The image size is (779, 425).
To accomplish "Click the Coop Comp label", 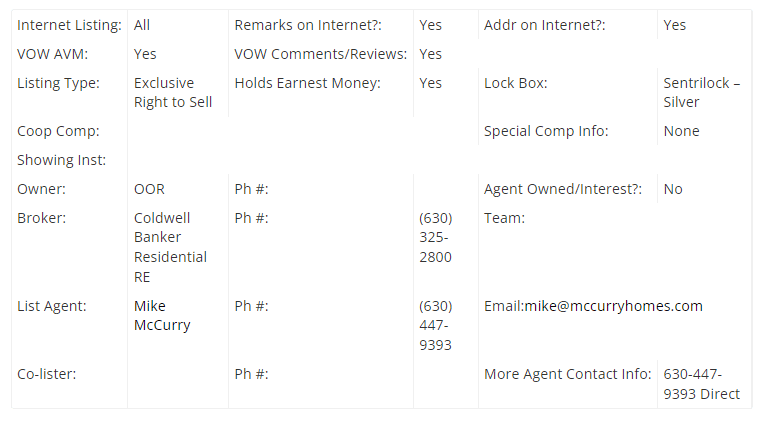I will point(58,131).
